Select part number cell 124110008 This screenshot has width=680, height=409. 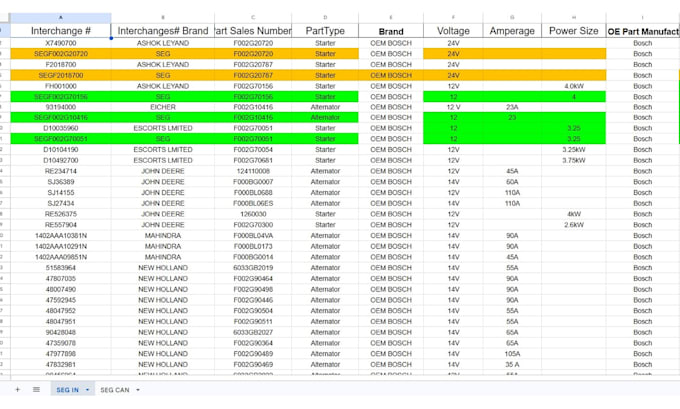253,171
